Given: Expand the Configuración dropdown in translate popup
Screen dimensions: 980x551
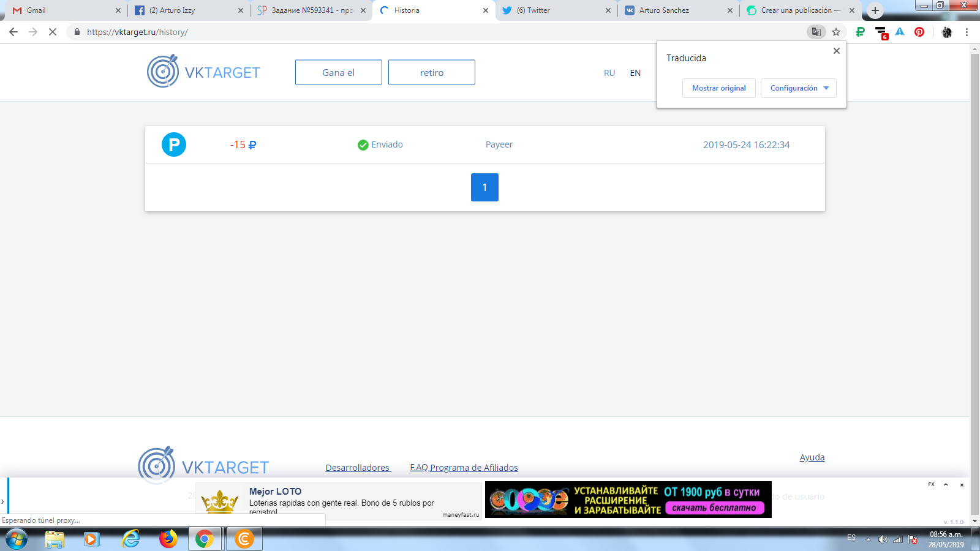Looking at the screenshot, I should click(799, 88).
